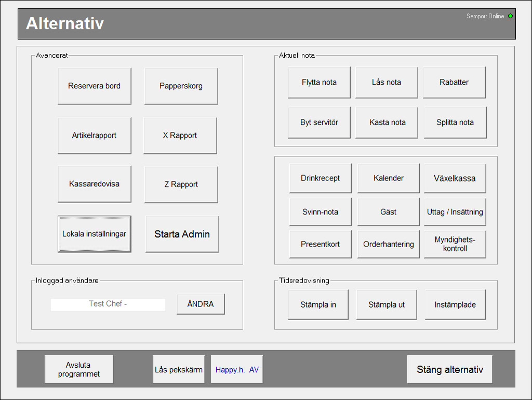Open Lokala inställningar
Viewport: 532px width, 400px height.
tap(94, 234)
